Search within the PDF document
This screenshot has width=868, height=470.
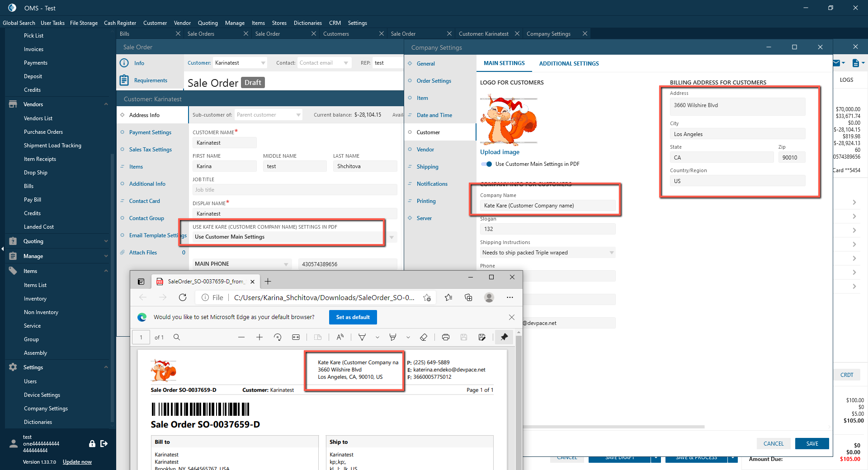(x=177, y=337)
